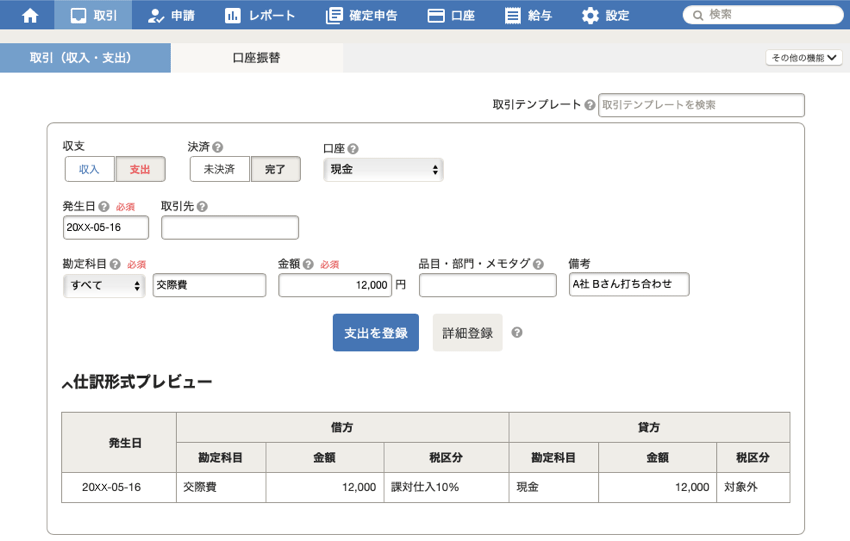Click the 詳細登録 button

coord(467,333)
